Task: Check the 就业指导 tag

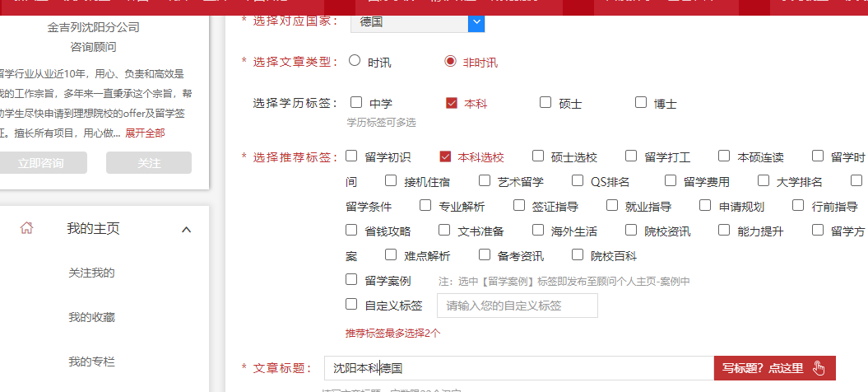Action: click(612, 206)
